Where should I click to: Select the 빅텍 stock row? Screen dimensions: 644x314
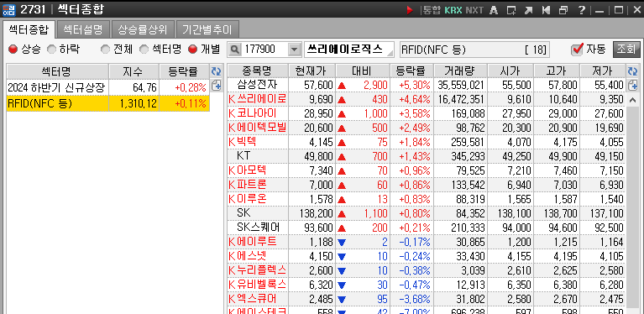[x=427, y=143]
